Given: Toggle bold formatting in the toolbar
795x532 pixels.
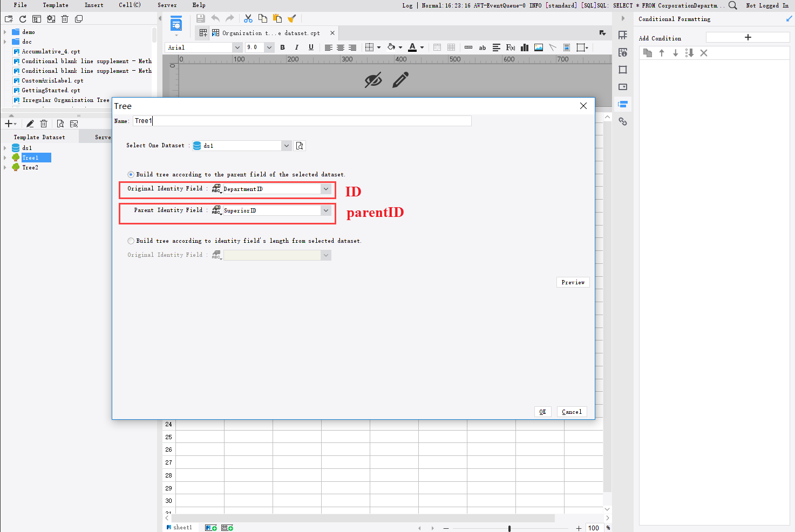Looking at the screenshot, I should click(x=282, y=47).
